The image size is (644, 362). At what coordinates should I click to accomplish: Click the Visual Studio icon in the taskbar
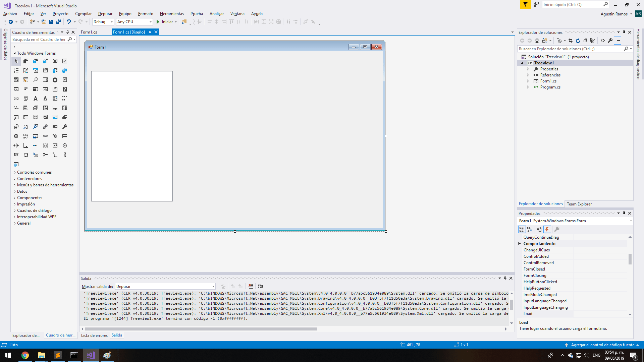[91, 355]
